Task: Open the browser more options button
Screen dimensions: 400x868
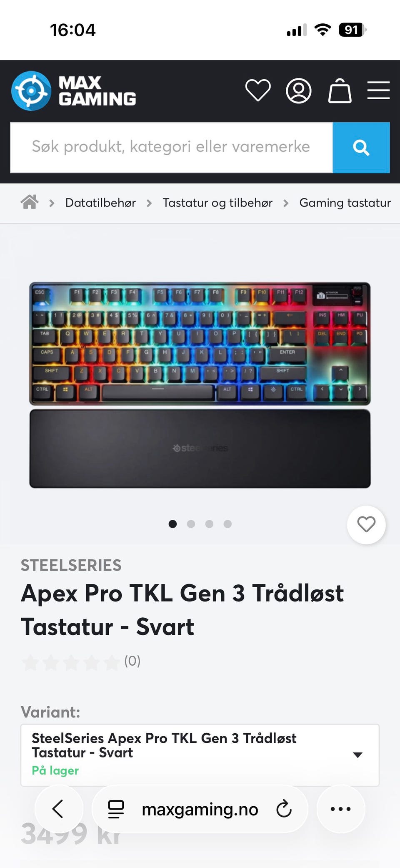Action: click(340, 809)
